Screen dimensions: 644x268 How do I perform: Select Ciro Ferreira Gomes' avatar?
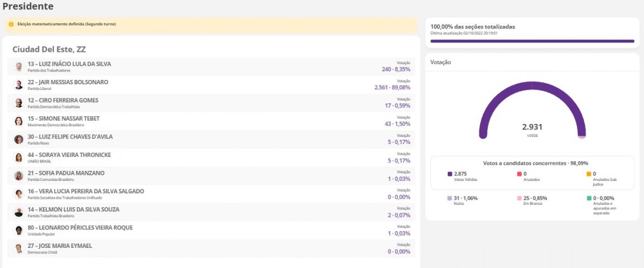pyautogui.click(x=19, y=103)
